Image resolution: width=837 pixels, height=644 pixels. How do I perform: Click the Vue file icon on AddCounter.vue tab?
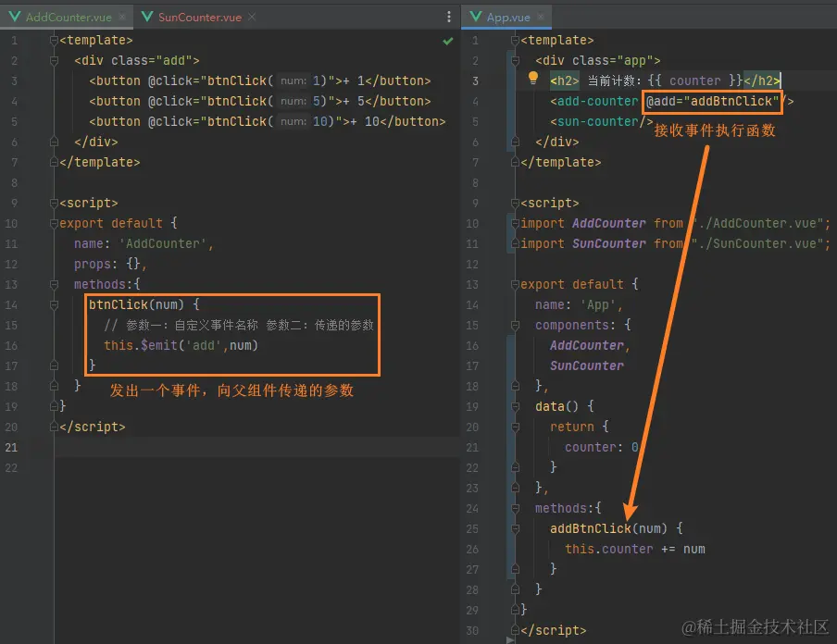15,17
